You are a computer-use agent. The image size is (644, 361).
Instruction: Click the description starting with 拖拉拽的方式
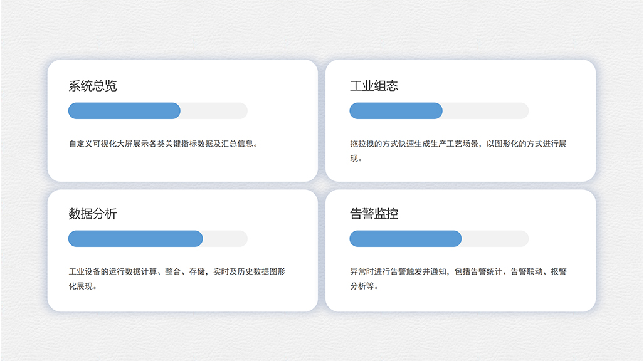pos(458,150)
